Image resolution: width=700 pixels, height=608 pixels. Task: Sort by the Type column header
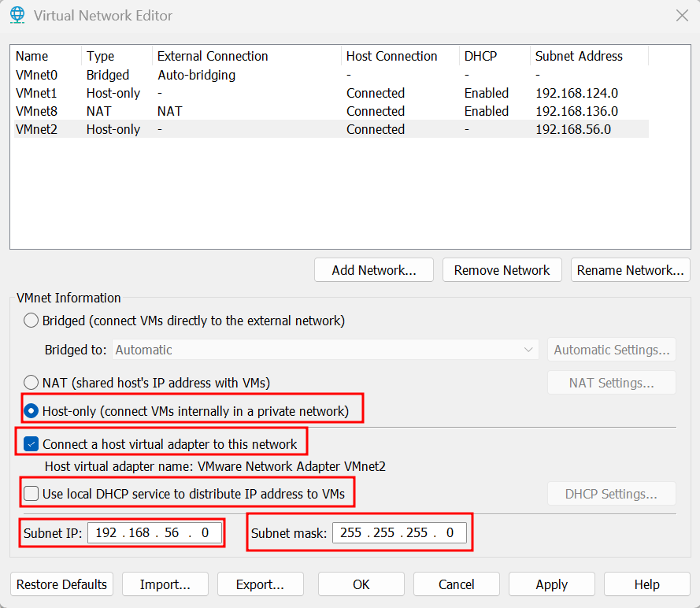[117, 56]
